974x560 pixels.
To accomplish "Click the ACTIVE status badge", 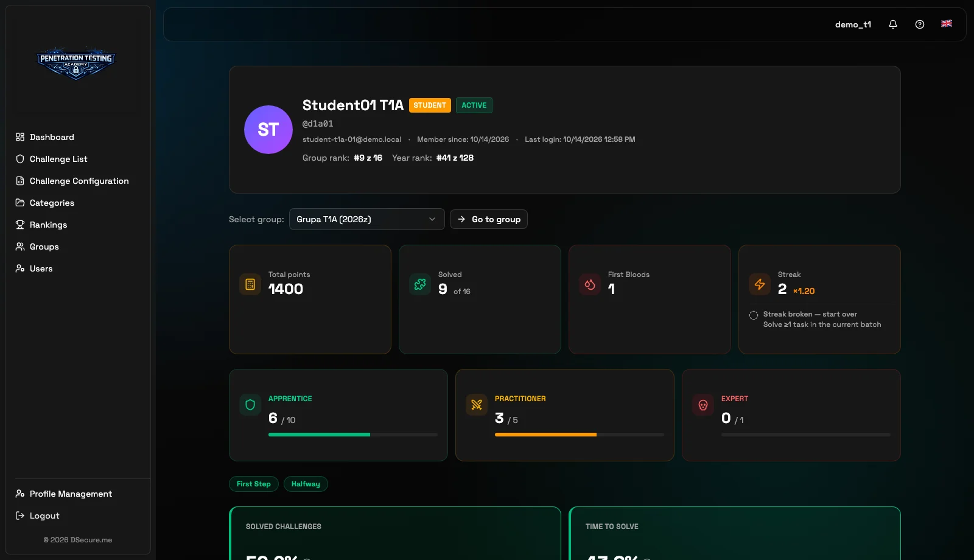I will point(474,105).
